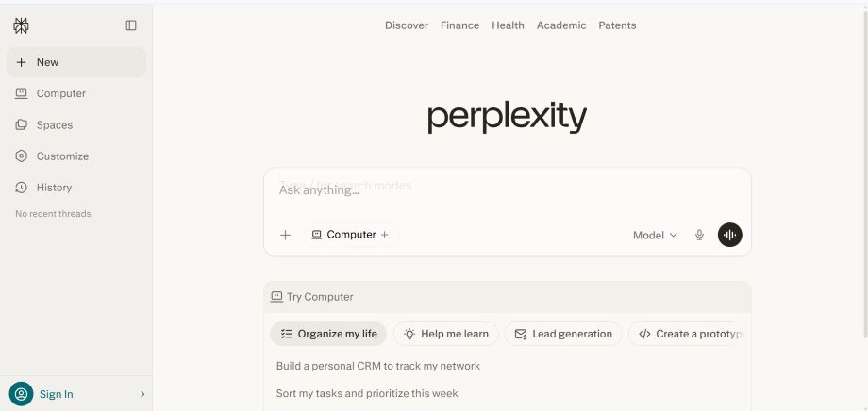The width and height of the screenshot is (868, 411).
Task: Open the Customize page
Action: 62,156
